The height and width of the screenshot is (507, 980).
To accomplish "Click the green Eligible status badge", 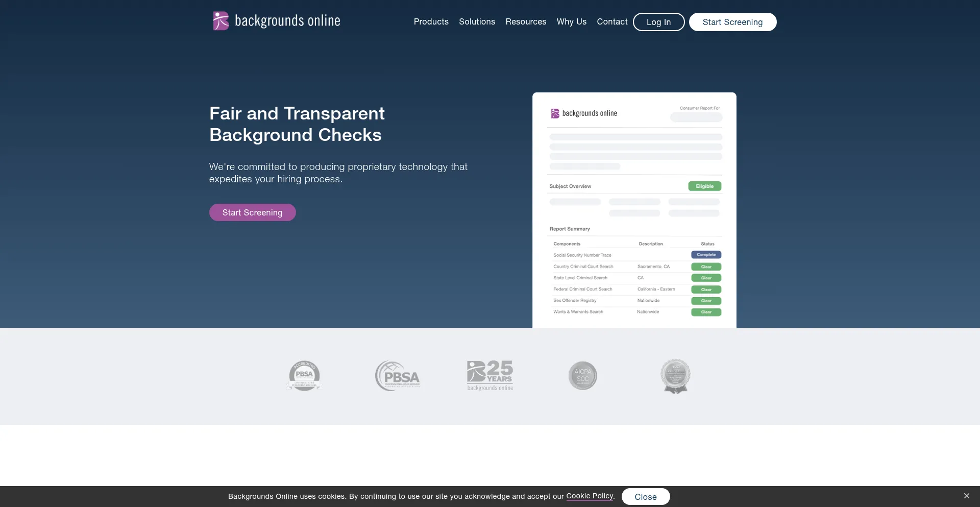I will click(x=704, y=186).
